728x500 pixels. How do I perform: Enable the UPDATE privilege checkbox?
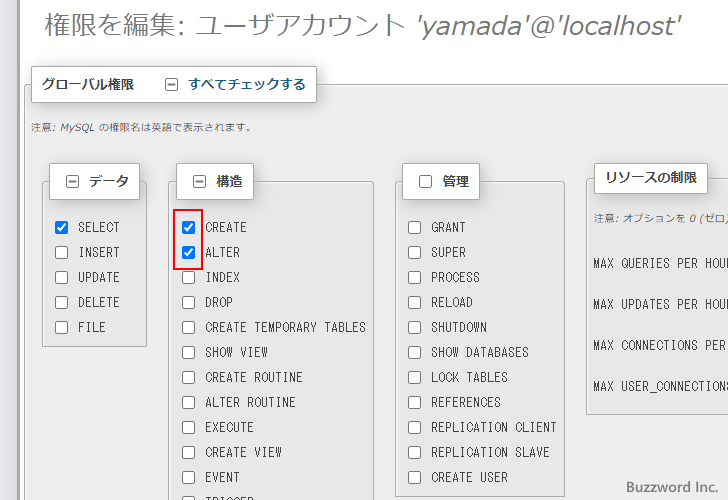click(x=61, y=278)
